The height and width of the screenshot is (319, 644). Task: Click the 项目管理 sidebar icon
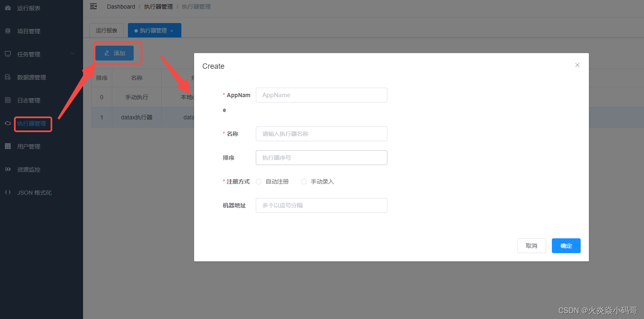8,31
